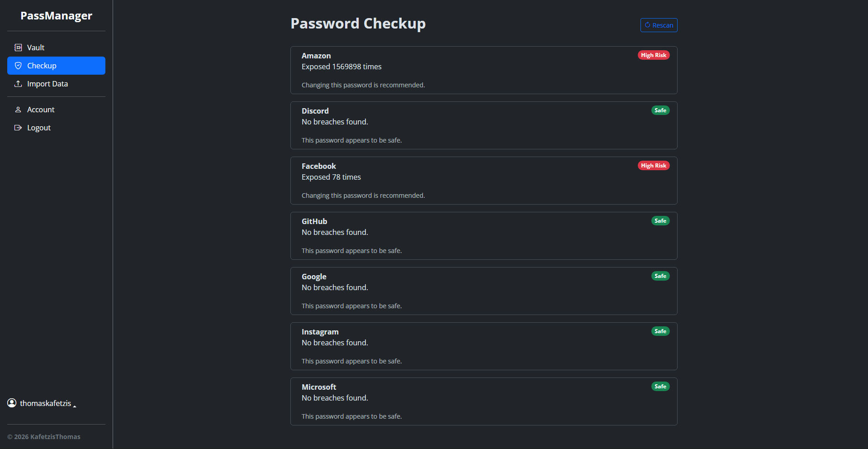The height and width of the screenshot is (449, 868).
Task: Click the Safe badge on Instagram
Action: click(x=660, y=331)
